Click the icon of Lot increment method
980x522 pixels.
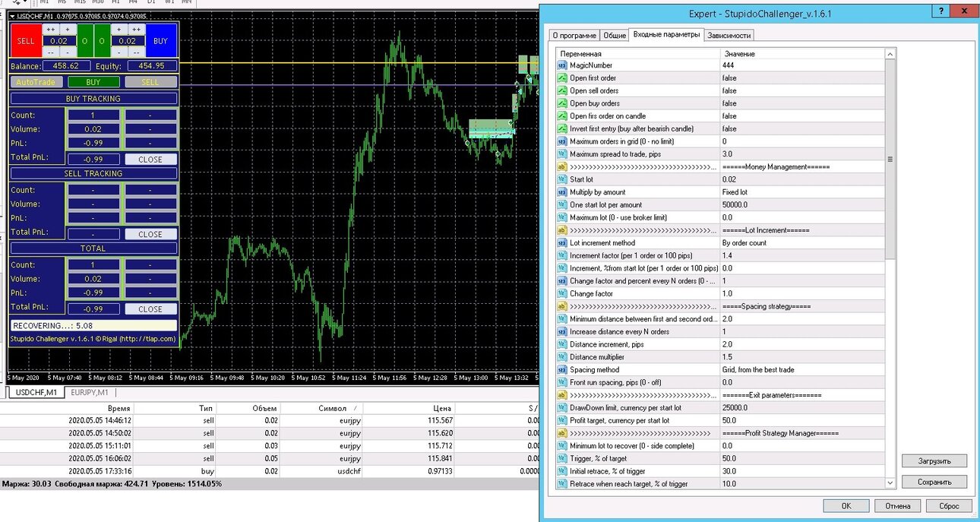pyautogui.click(x=562, y=242)
